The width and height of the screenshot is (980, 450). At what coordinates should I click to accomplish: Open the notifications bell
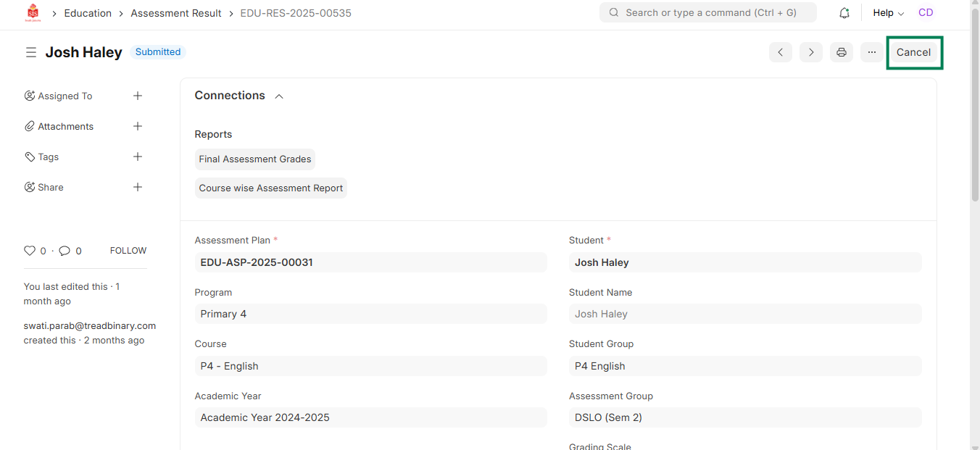click(844, 13)
